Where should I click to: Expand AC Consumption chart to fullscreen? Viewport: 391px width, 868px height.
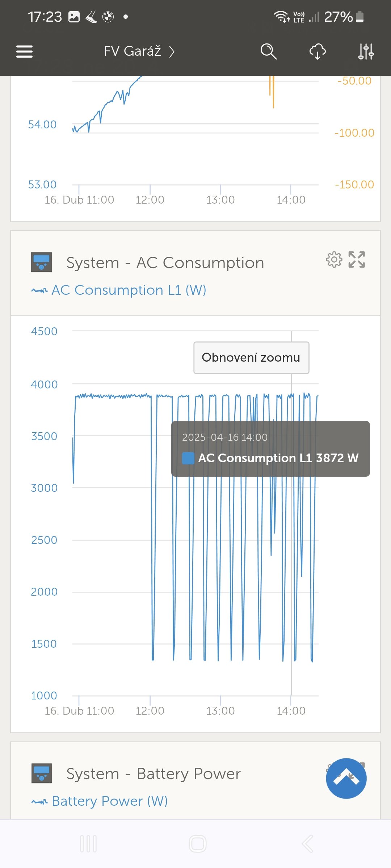click(357, 259)
